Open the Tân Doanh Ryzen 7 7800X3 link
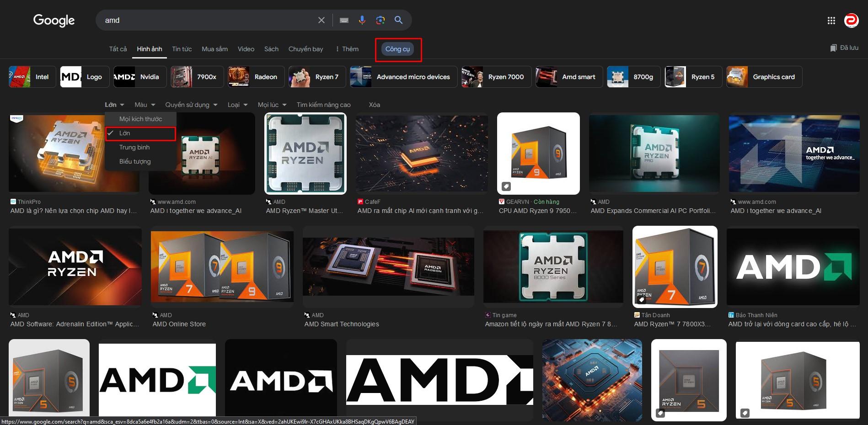868x425 pixels. pos(672,324)
